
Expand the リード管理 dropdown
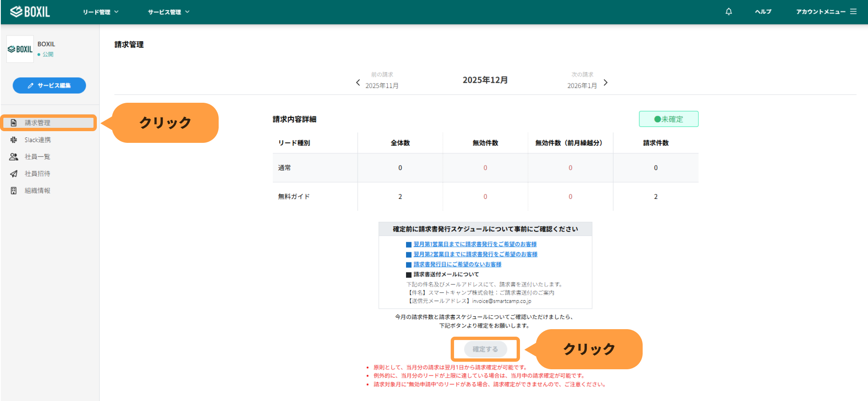tap(100, 12)
